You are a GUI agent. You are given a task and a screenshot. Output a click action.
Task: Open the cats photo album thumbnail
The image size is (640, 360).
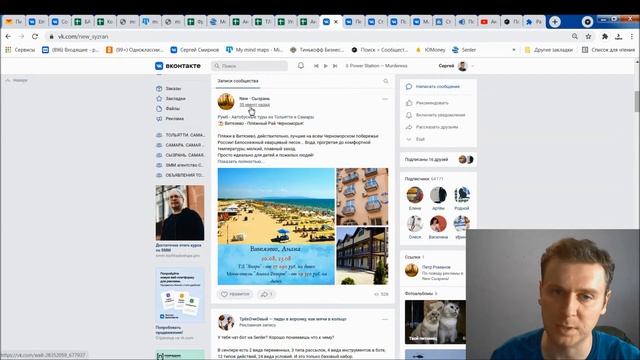pyautogui.click(x=435, y=322)
